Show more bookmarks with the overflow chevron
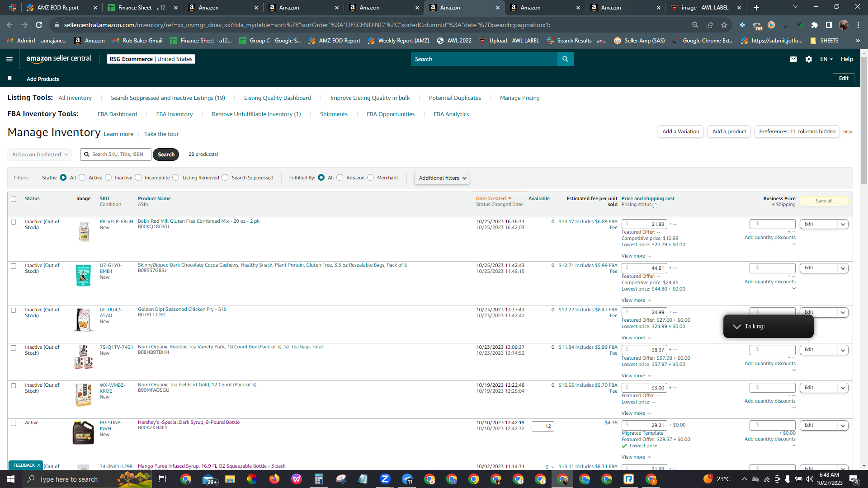Image resolution: width=868 pixels, height=488 pixels. (x=858, y=41)
